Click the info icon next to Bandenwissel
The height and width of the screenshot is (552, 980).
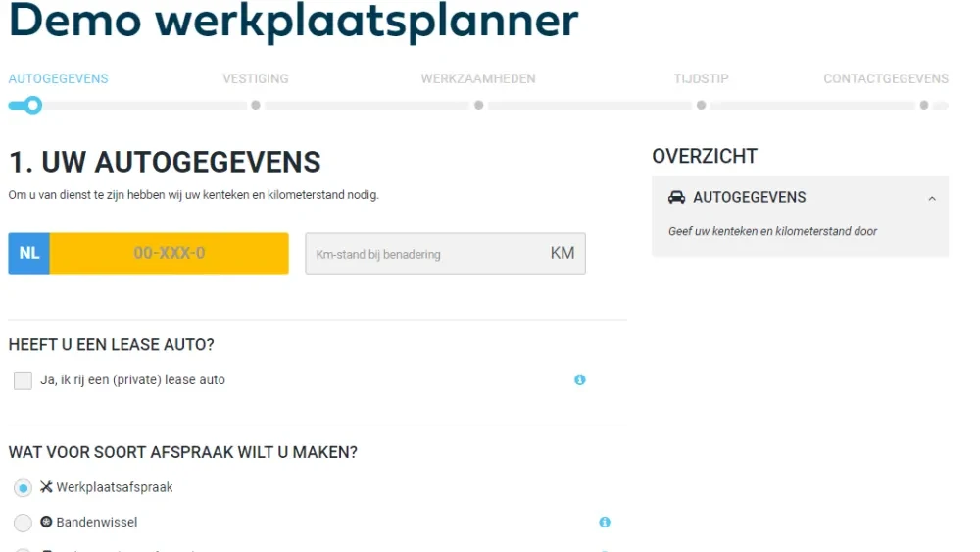(605, 523)
